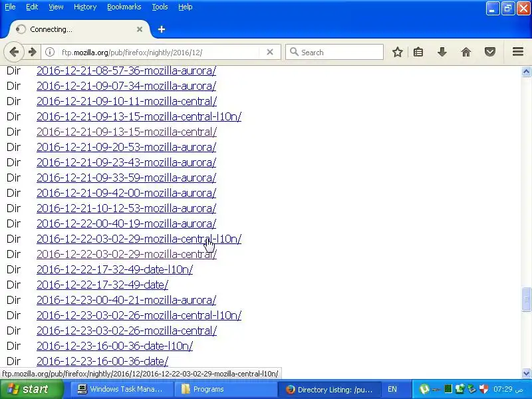
Task: Bookmark this page with the star icon
Action: (x=398, y=52)
